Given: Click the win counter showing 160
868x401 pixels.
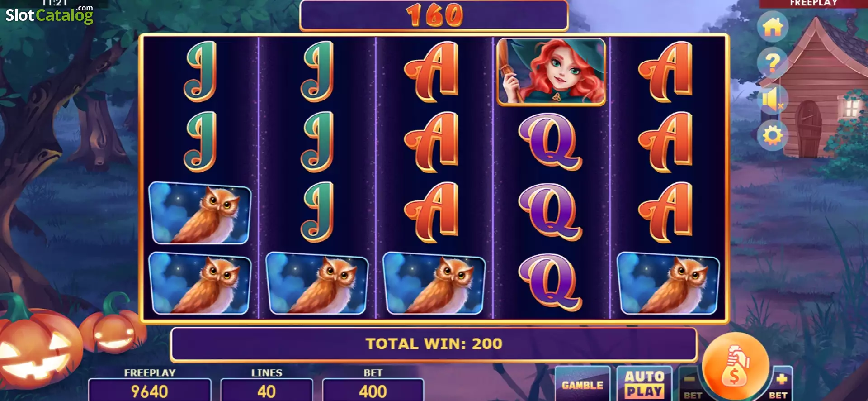Looking at the screenshot, I should coord(434,15).
